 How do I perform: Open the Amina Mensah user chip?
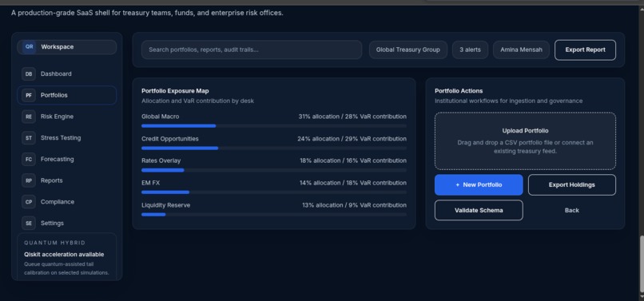tap(521, 50)
